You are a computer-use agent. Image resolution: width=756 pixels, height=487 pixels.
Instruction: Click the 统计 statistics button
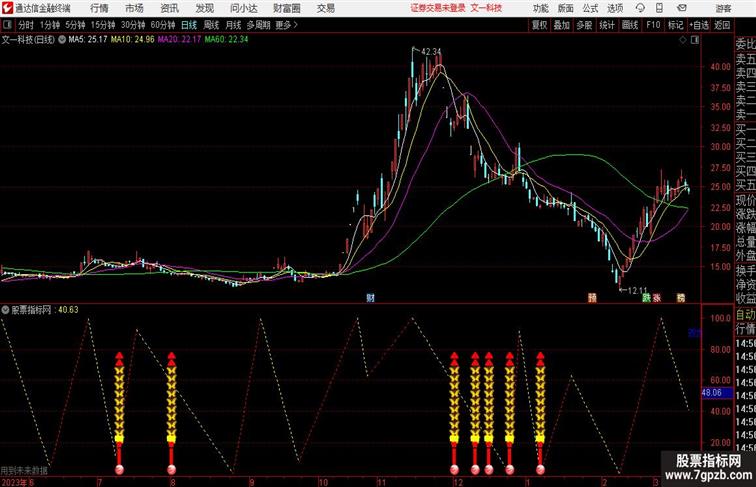click(607, 25)
